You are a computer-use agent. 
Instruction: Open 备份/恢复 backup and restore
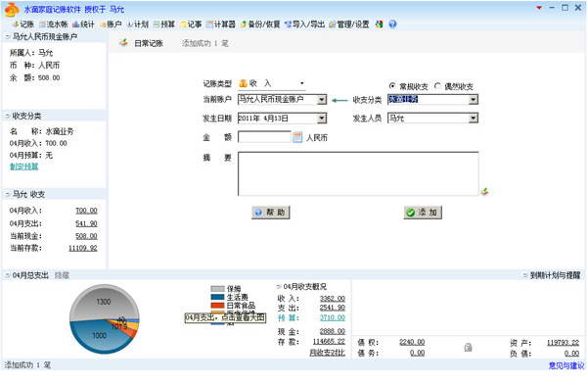click(260, 24)
